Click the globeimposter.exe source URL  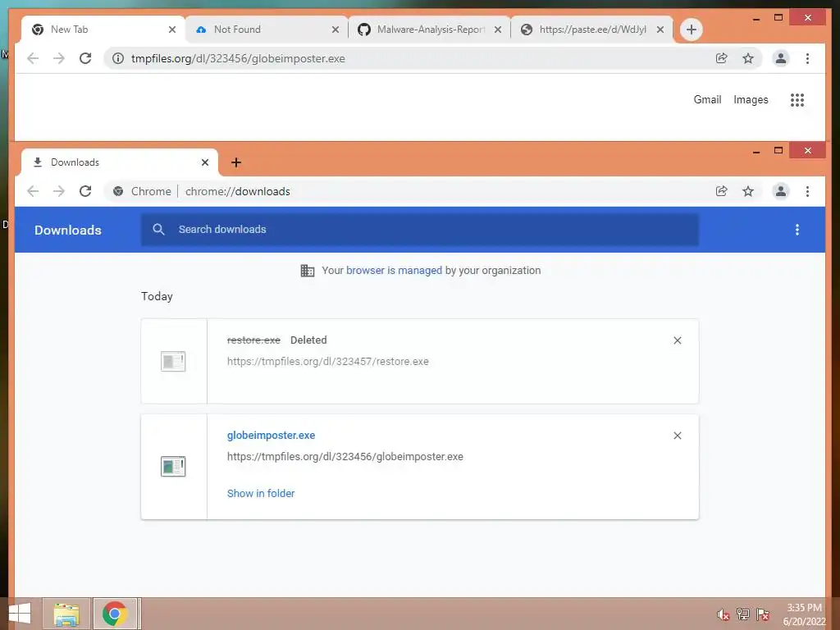point(345,457)
